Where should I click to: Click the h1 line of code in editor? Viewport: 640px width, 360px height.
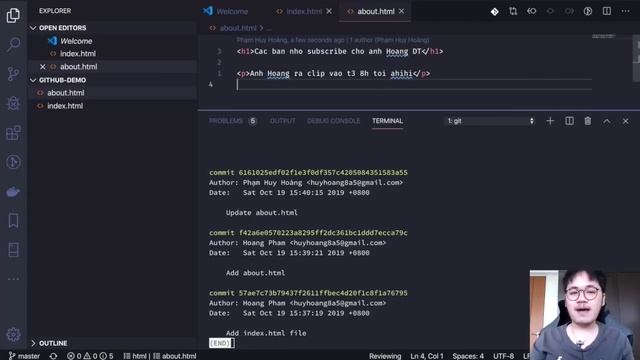(x=340, y=51)
